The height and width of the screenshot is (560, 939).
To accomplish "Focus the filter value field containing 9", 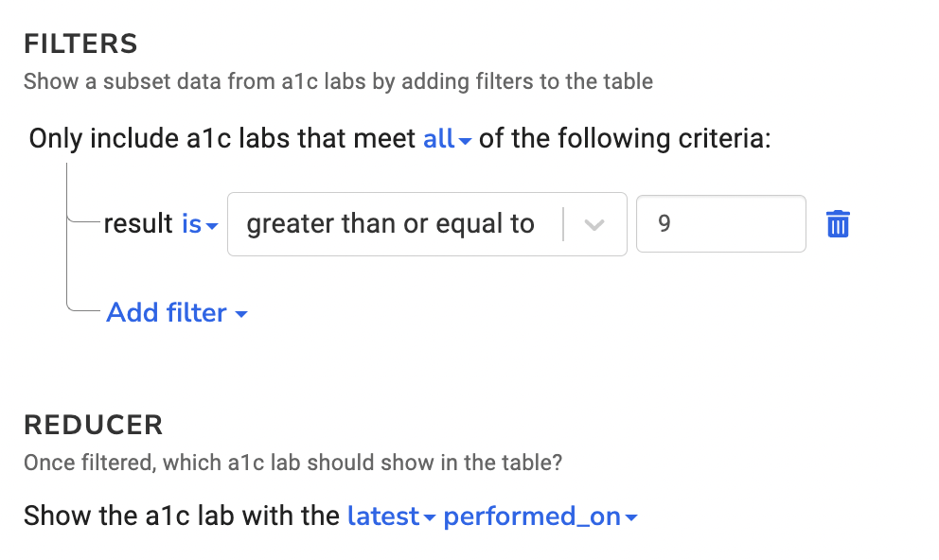I will pos(720,224).
